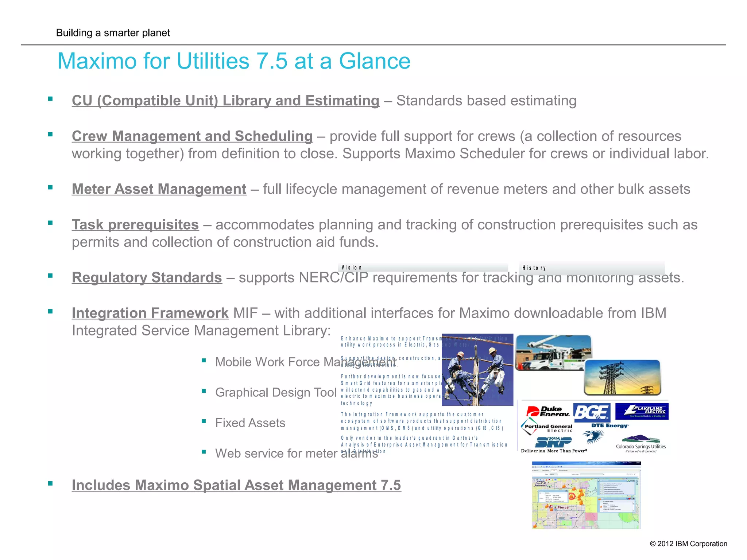Click the Fixed Assets item
Image resolution: width=747 pixels, height=560 pixels.
pos(250,423)
